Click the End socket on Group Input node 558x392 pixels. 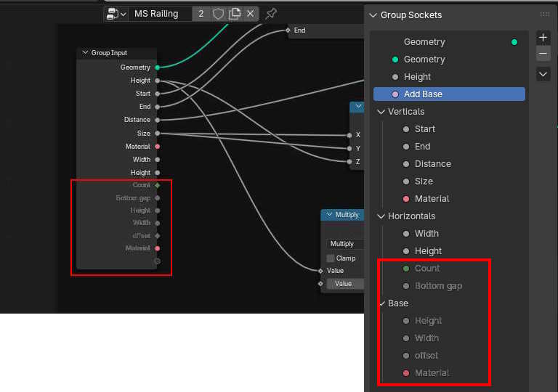click(x=157, y=107)
